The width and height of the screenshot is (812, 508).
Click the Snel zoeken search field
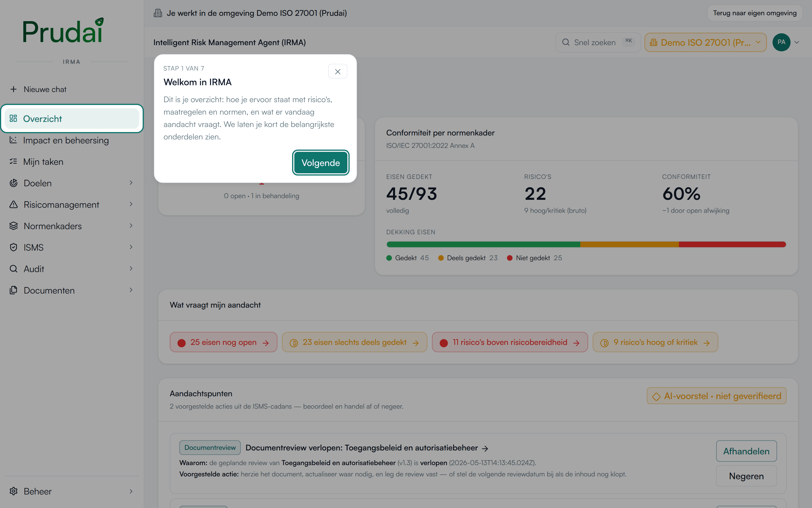point(598,42)
